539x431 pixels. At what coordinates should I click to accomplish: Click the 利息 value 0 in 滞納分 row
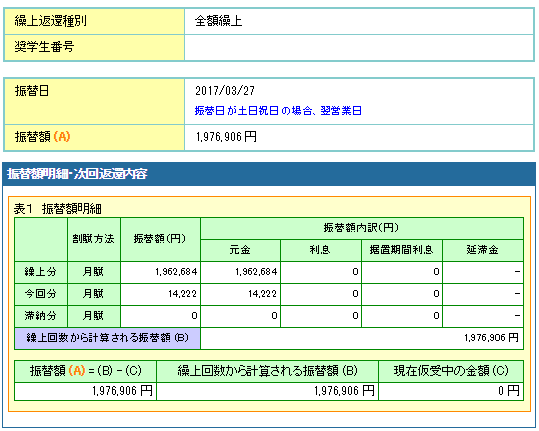point(355,316)
